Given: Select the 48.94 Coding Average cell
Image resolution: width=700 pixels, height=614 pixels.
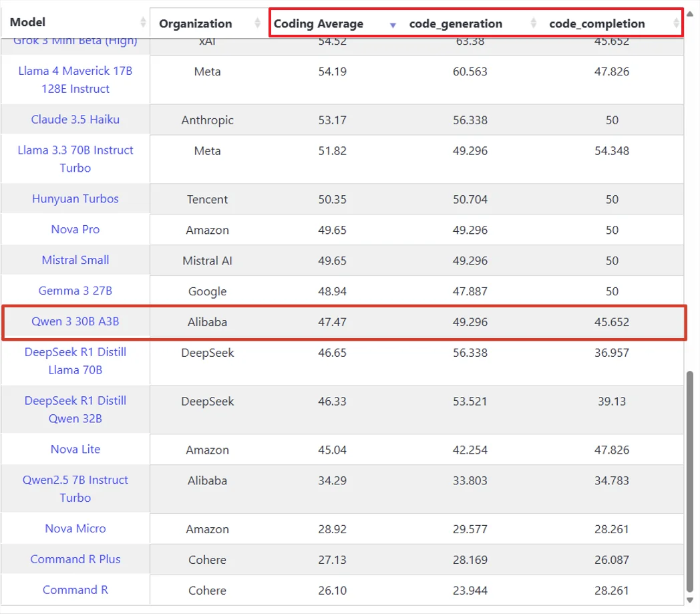Looking at the screenshot, I should click(x=333, y=291).
